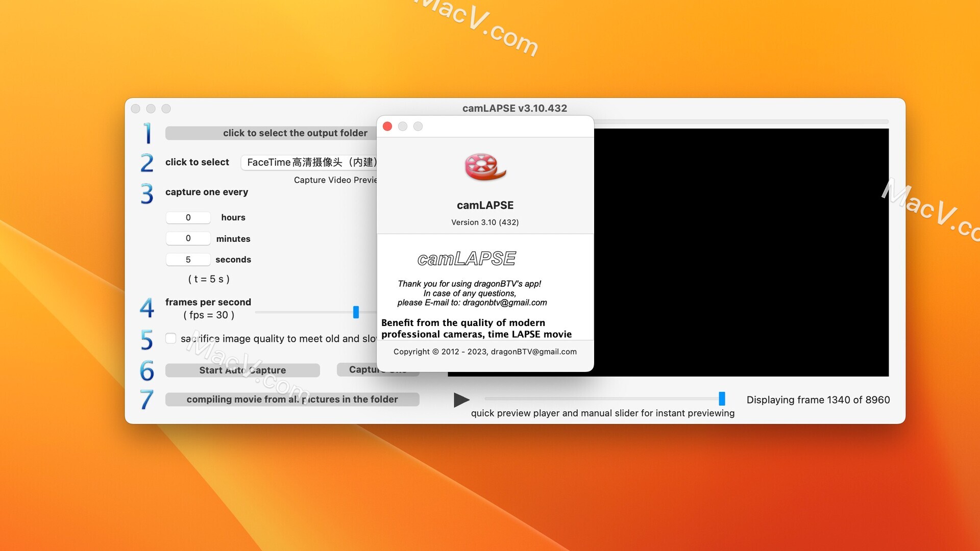Click the step 5 number icon

coord(147,339)
